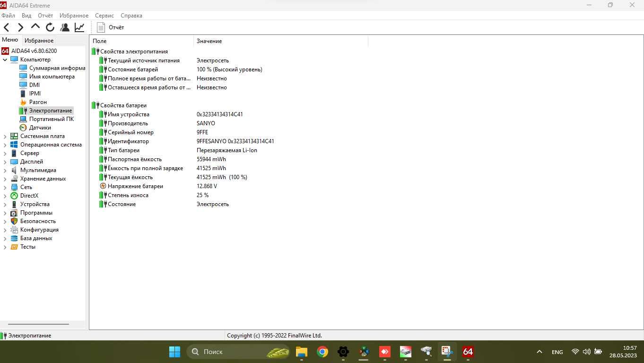Expand the Сервер node
Viewport: 644px width, 363px height.
click(x=5, y=153)
